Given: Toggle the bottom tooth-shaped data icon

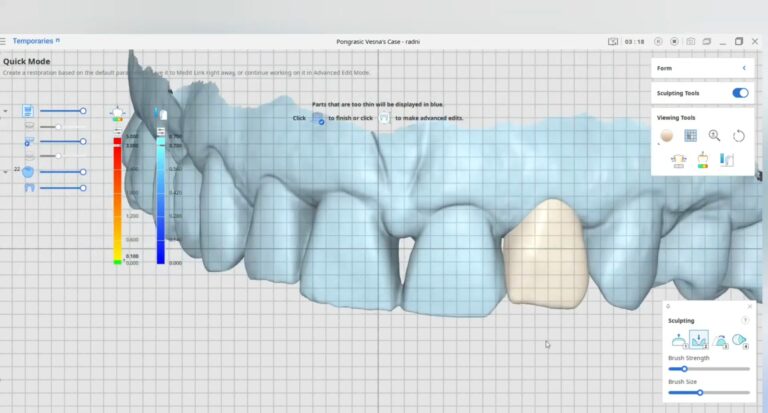Looking at the screenshot, I should click(x=29, y=188).
